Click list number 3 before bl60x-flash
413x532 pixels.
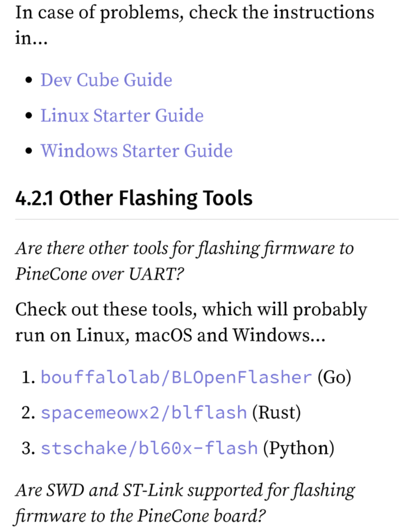[28, 448]
